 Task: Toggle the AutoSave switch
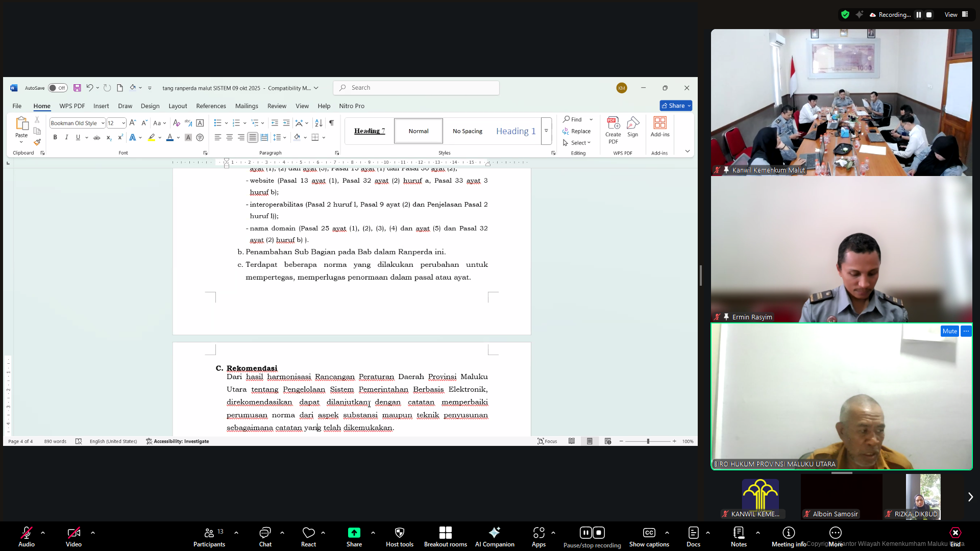(57, 88)
